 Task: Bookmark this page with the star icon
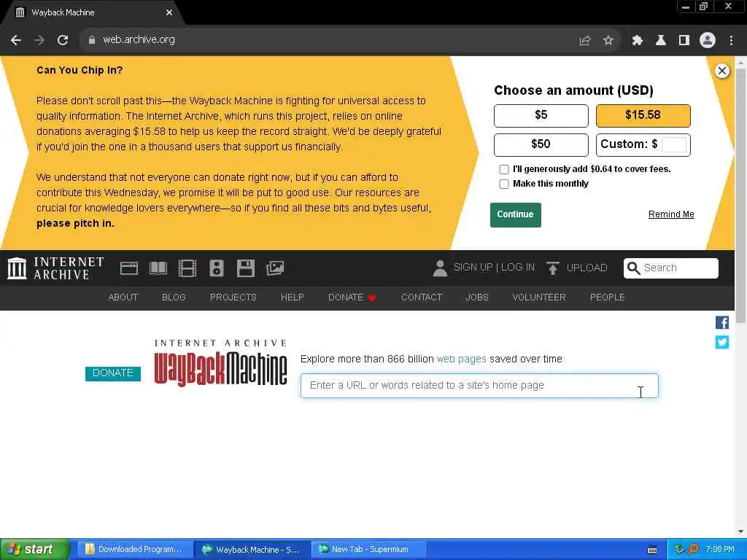pyautogui.click(x=608, y=41)
